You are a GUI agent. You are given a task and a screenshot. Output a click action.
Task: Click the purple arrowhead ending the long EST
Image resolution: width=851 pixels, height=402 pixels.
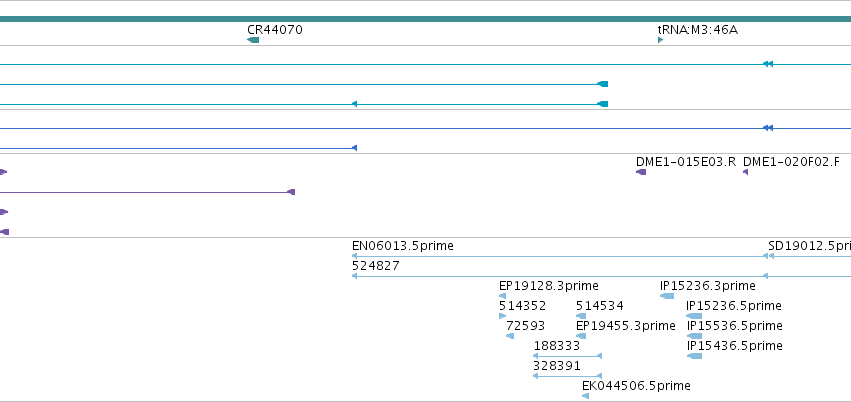coord(291,192)
